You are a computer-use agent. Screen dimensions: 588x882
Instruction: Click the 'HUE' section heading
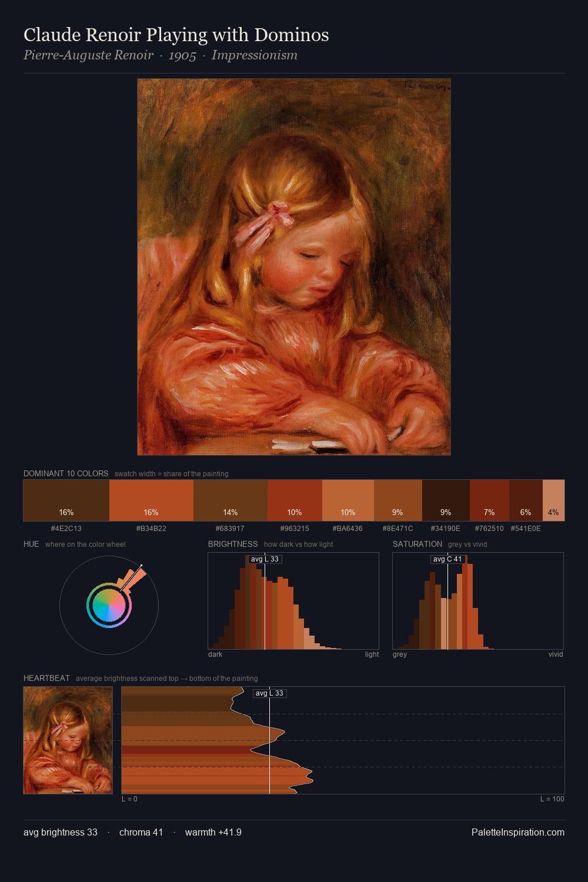(x=31, y=544)
